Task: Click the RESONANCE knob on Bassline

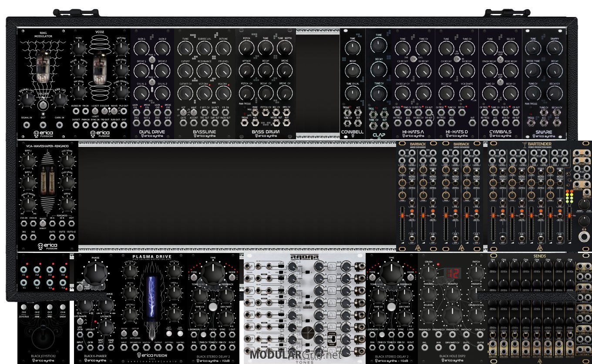Action: pyautogui.click(x=204, y=72)
